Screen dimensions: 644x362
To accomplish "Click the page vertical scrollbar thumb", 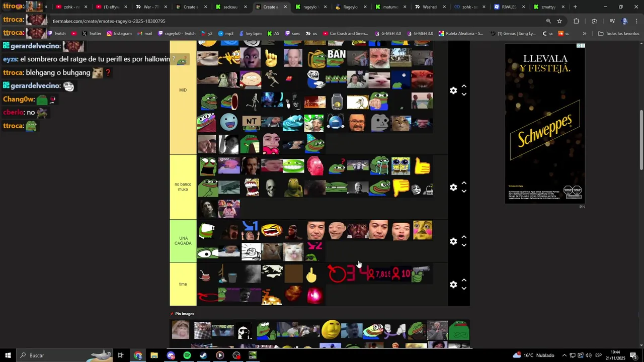I will point(641,139).
